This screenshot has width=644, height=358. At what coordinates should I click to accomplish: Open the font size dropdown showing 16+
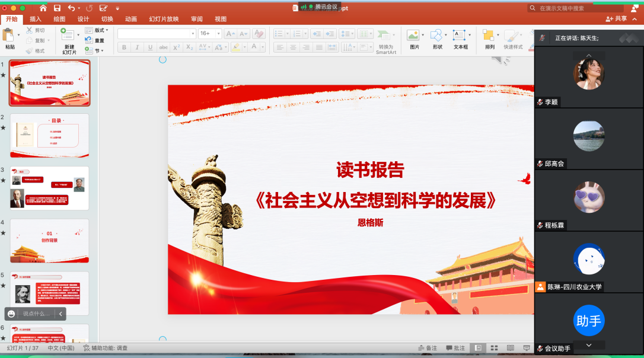(x=209, y=34)
